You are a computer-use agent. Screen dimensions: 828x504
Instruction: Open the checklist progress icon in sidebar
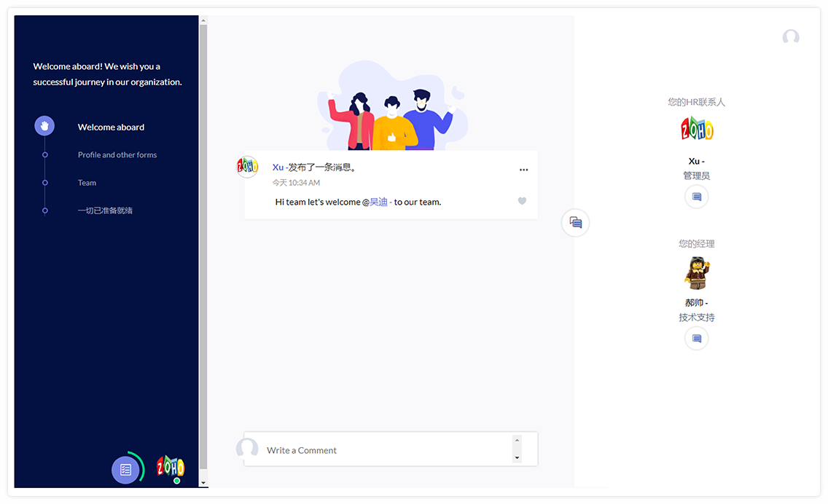pos(125,470)
